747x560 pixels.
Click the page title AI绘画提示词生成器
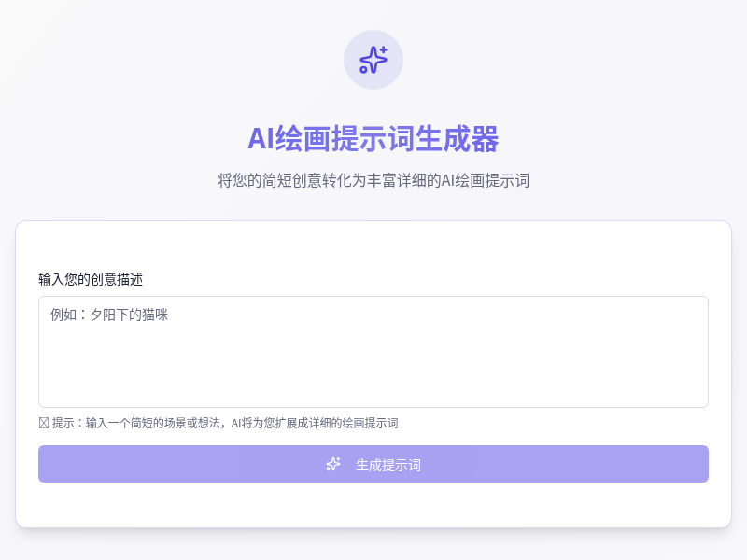pyautogui.click(x=373, y=138)
